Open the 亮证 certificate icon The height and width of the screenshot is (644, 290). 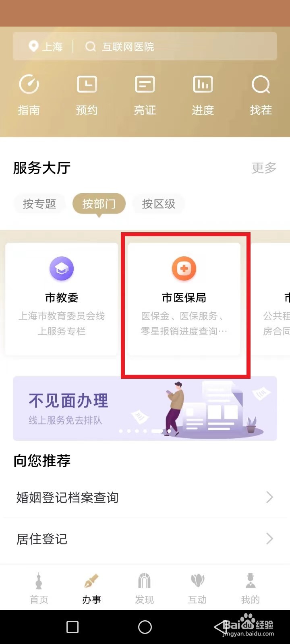(145, 85)
